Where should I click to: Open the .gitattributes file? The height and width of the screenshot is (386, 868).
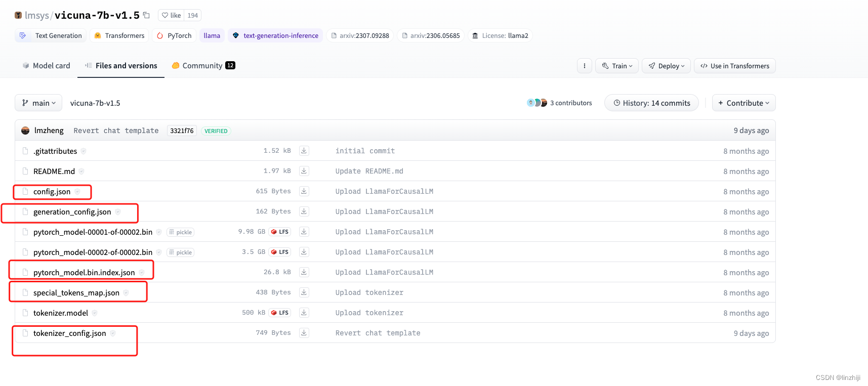tap(55, 151)
